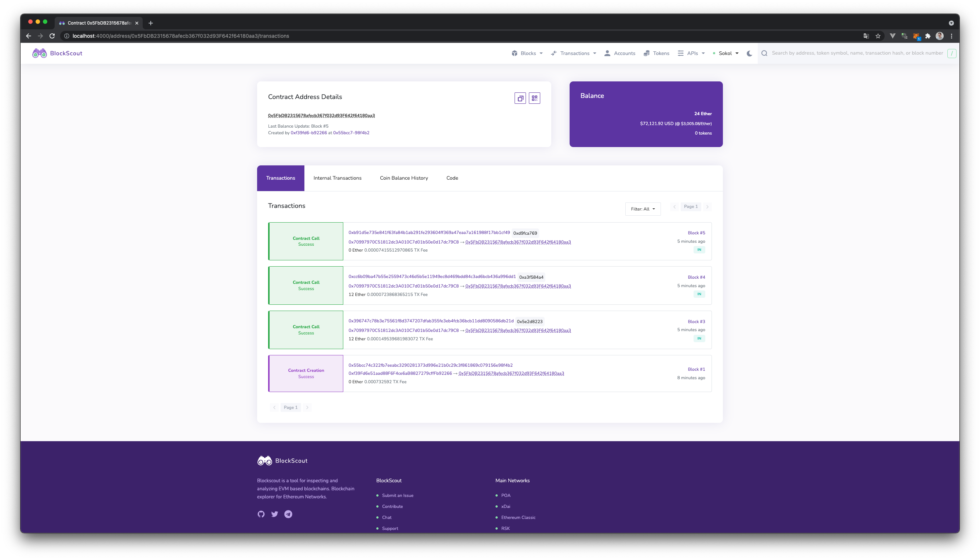Expand the Blocks dropdown menu
980x560 pixels.
click(x=527, y=54)
